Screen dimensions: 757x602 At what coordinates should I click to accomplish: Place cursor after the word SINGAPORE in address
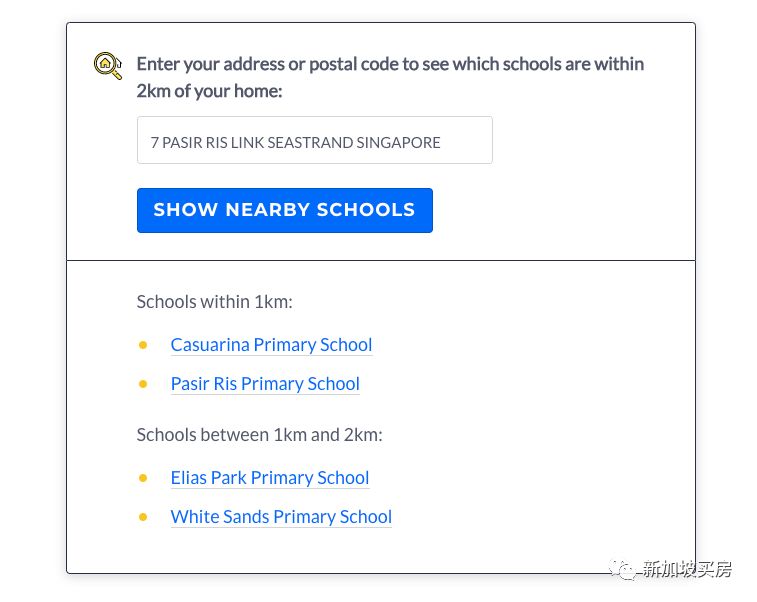point(443,142)
